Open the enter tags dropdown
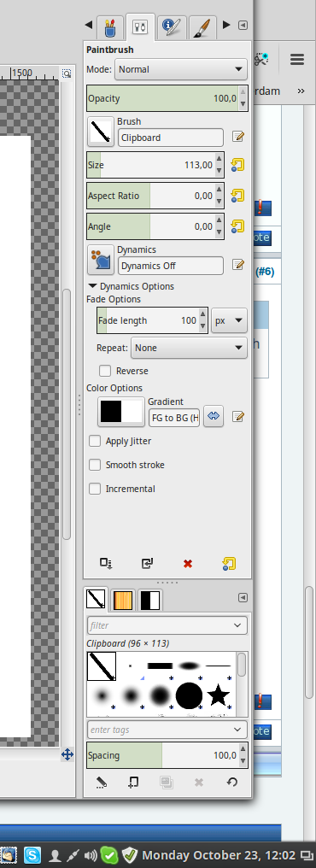Image resolution: width=316 pixels, height=868 pixels. 237,730
